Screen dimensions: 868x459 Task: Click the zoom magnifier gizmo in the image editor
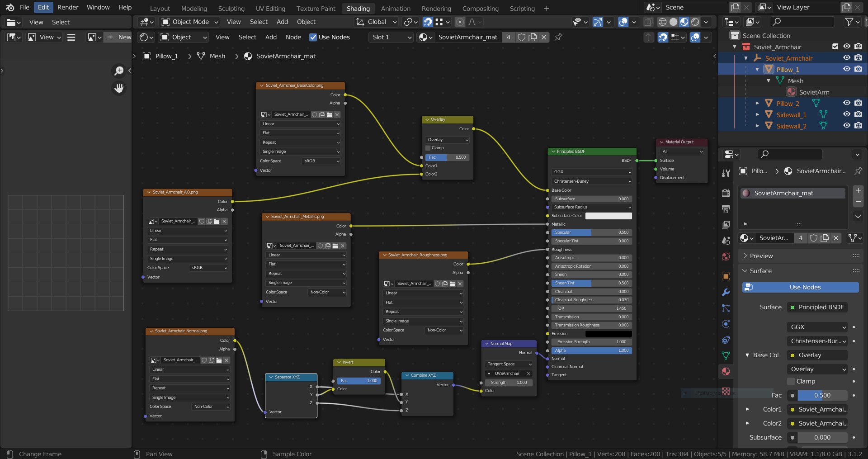[x=119, y=71]
